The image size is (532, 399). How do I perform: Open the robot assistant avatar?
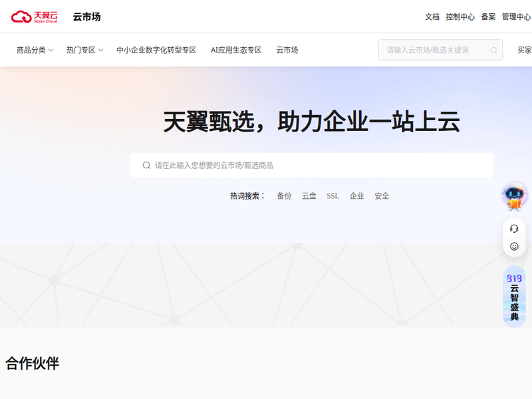(514, 196)
